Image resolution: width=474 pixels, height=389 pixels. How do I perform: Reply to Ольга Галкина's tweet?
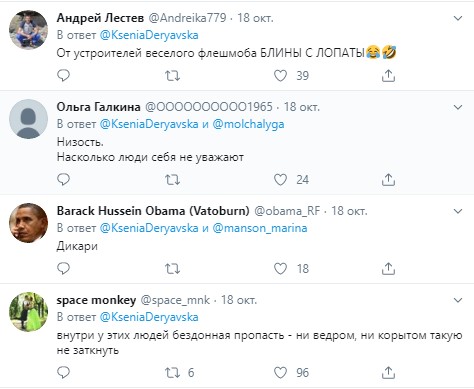63,180
